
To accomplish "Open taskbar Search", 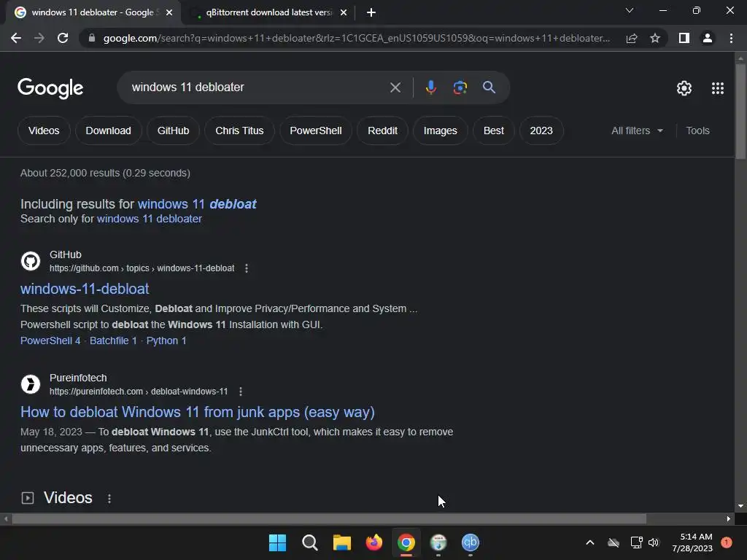I will pyautogui.click(x=309, y=542).
